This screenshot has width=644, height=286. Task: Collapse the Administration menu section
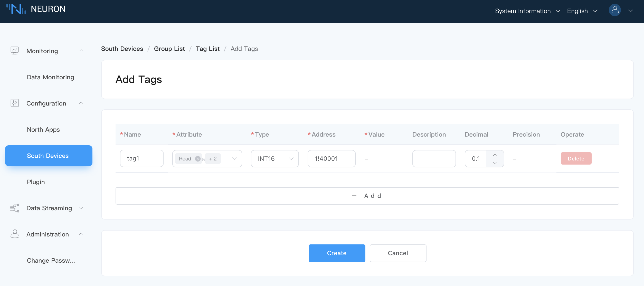81,234
